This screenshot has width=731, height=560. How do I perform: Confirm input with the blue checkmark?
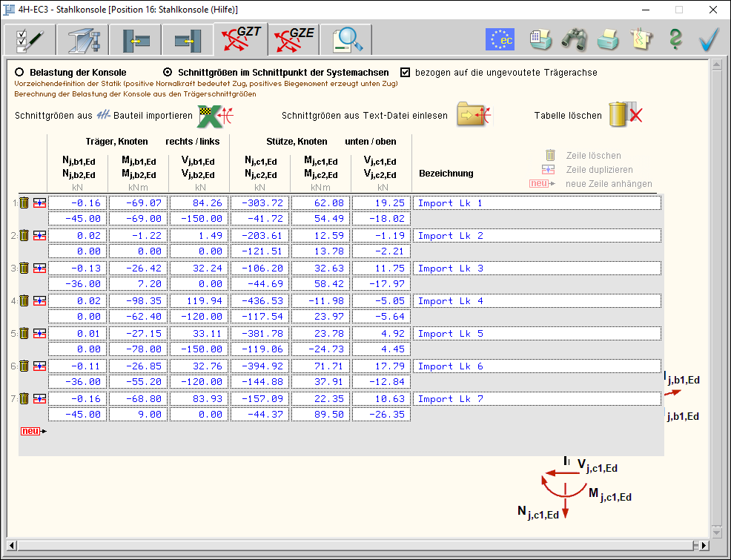tap(709, 39)
